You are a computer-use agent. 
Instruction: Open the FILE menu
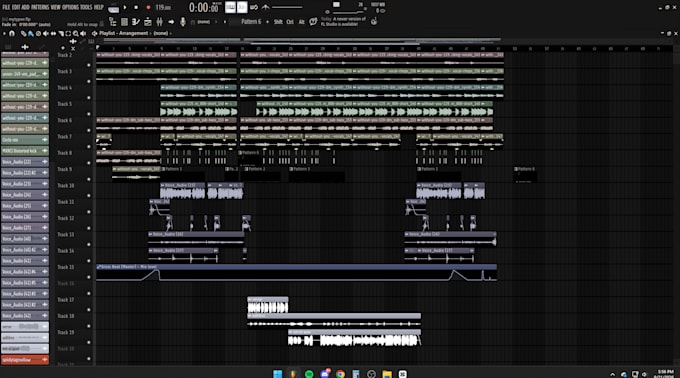click(x=6, y=7)
